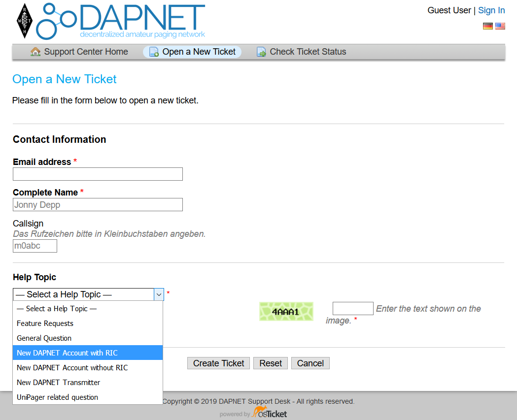517x420 pixels.
Task: Select Feature Requests help topic
Action: click(x=88, y=323)
